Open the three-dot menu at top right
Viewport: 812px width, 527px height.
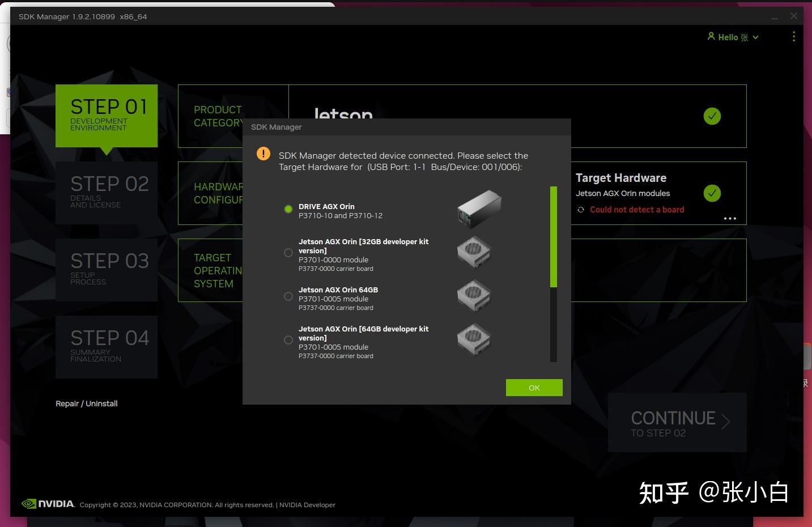pos(793,36)
